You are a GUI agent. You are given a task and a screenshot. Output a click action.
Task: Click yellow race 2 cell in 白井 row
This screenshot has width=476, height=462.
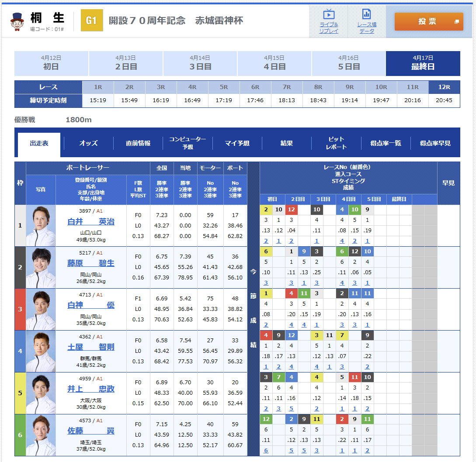[266, 209]
